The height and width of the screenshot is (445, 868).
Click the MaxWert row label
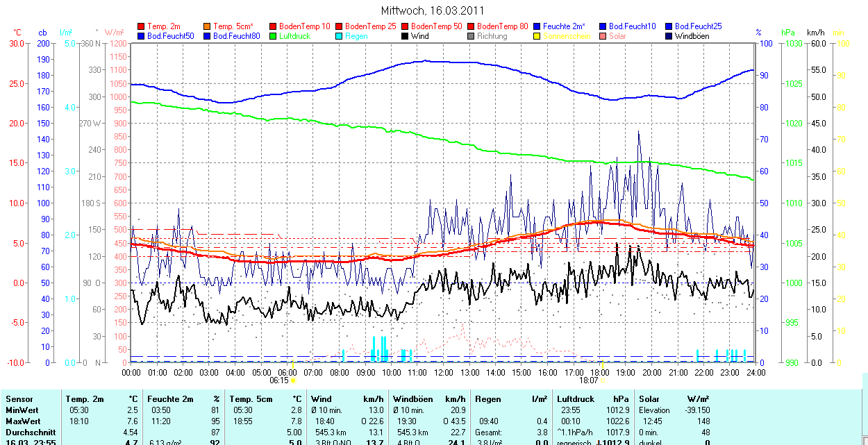(x=22, y=421)
